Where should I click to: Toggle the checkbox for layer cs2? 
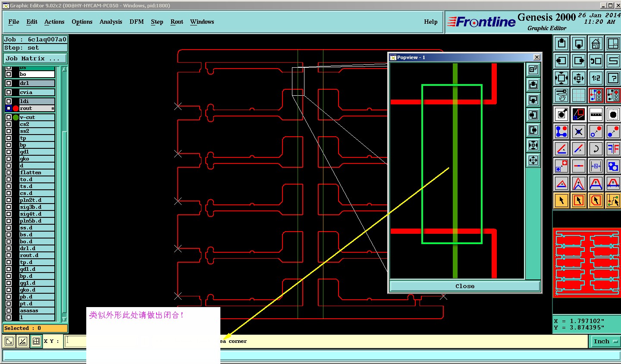coord(9,124)
